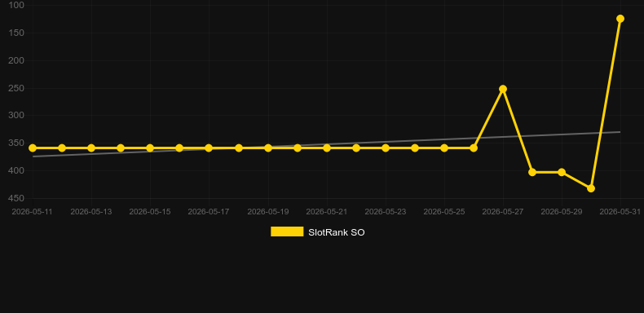Click the 2026-05-11 x-axis label
644x313 pixels.
tap(32, 212)
